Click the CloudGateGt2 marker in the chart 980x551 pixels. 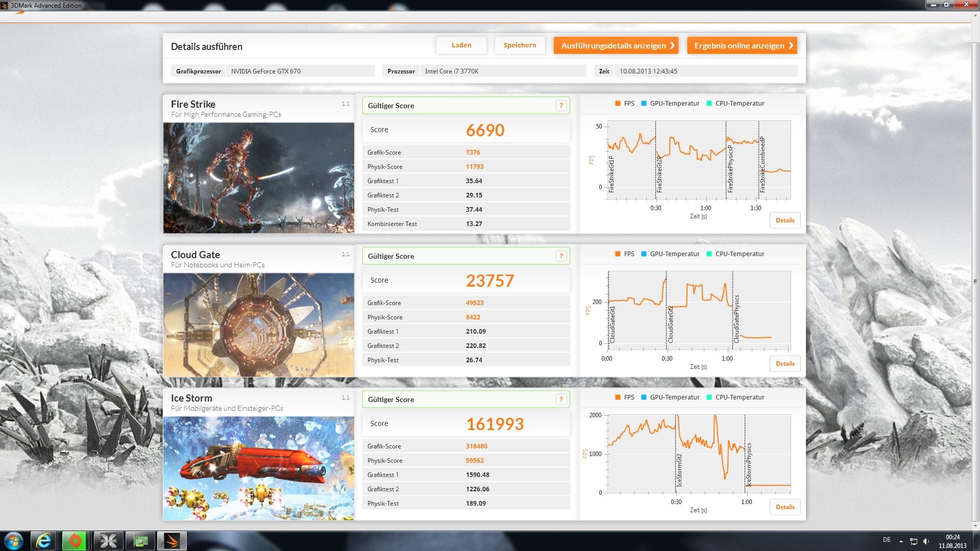tap(670, 324)
